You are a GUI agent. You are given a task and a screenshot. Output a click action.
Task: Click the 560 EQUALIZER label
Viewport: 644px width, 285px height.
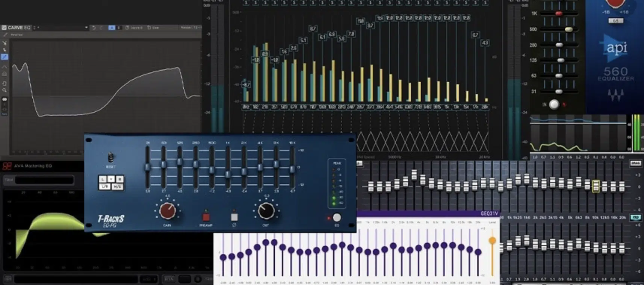[616, 74]
